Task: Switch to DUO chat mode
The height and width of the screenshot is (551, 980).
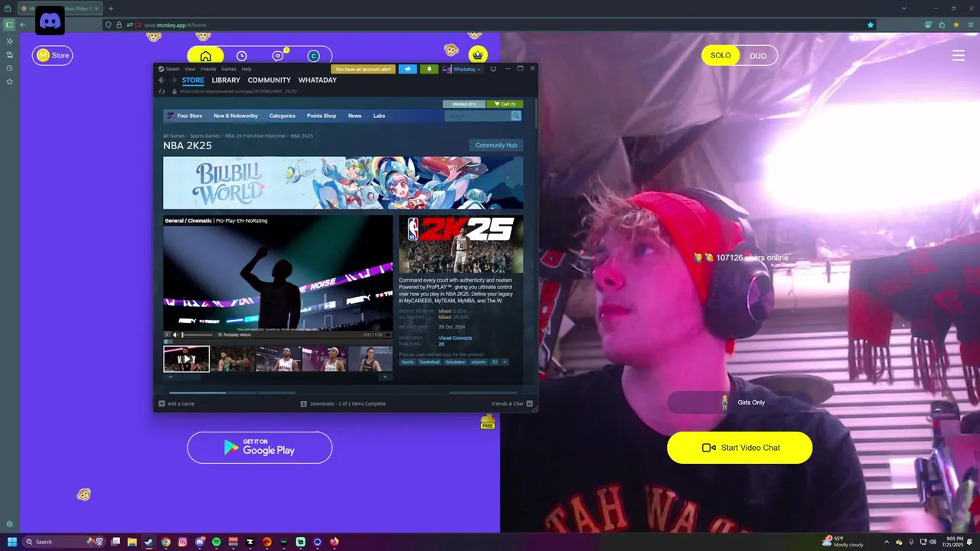Action: pos(758,56)
